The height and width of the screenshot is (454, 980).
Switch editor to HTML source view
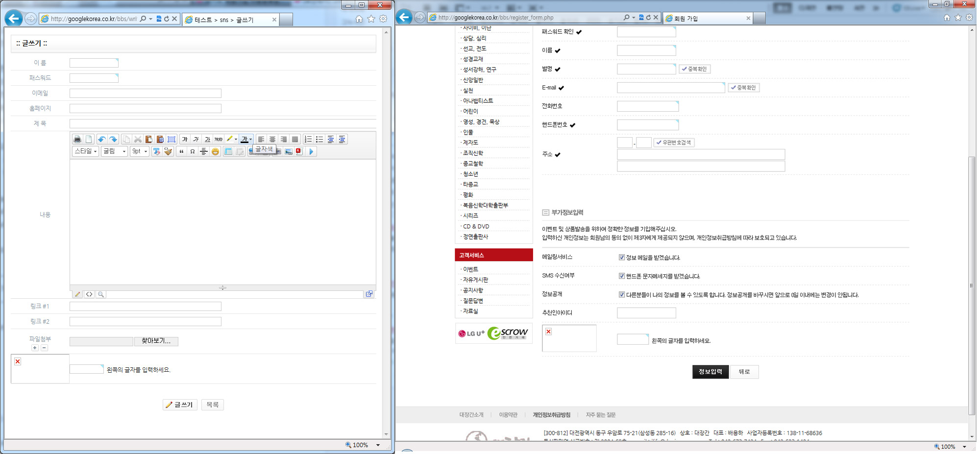tap(89, 294)
